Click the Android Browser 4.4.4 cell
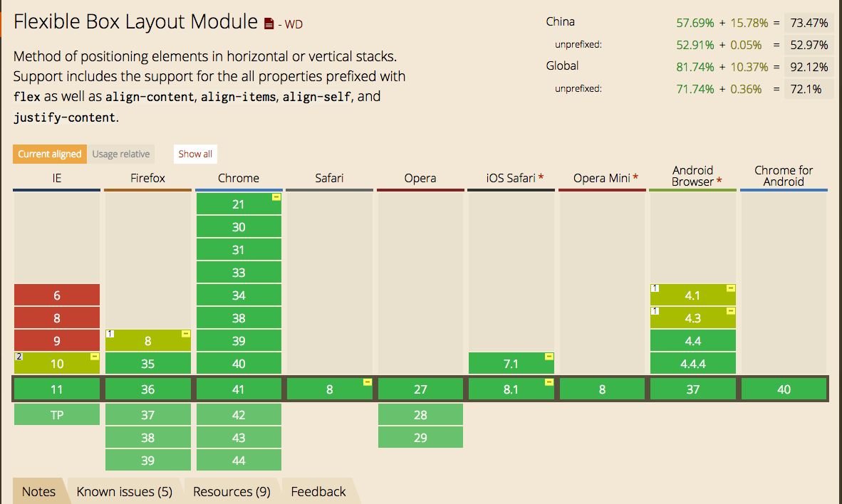Viewport: 842px width, 504px height. (692, 363)
